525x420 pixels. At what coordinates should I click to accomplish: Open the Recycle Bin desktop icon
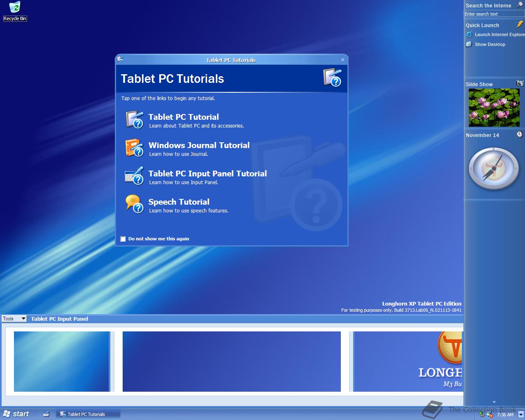[x=15, y=11]
